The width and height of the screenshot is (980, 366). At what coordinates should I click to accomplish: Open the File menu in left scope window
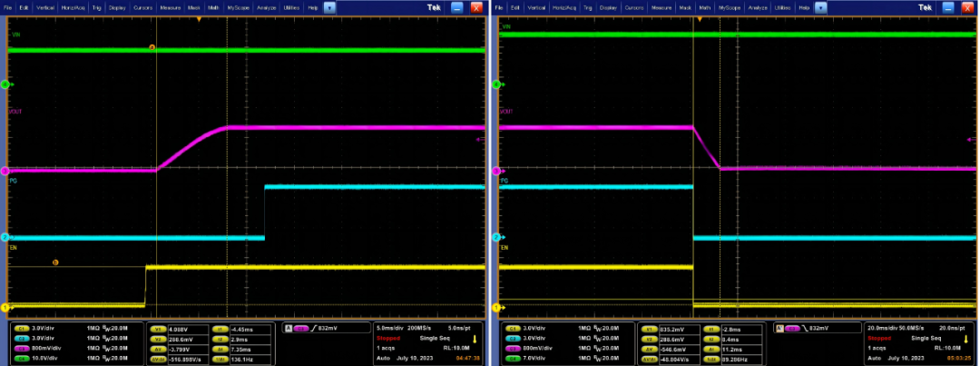pos(7,7)
